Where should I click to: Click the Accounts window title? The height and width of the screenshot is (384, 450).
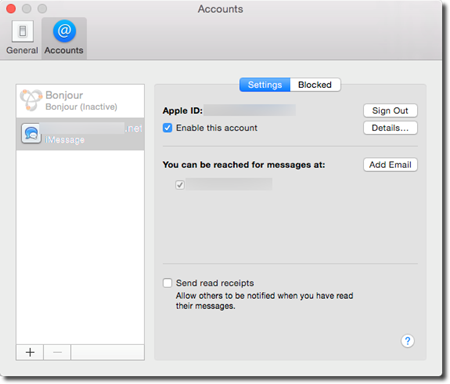coord(220,9)
